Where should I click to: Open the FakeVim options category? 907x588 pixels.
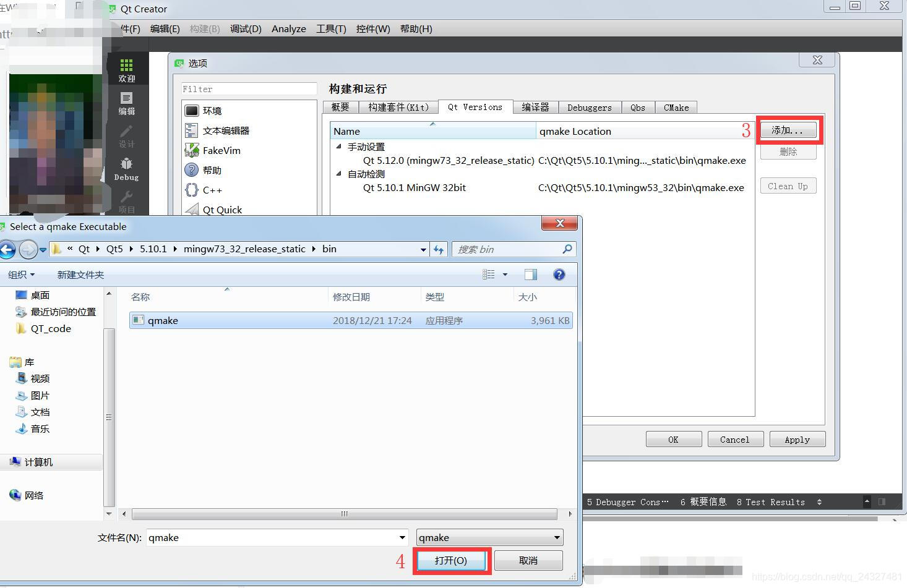[x=213, y=150]
